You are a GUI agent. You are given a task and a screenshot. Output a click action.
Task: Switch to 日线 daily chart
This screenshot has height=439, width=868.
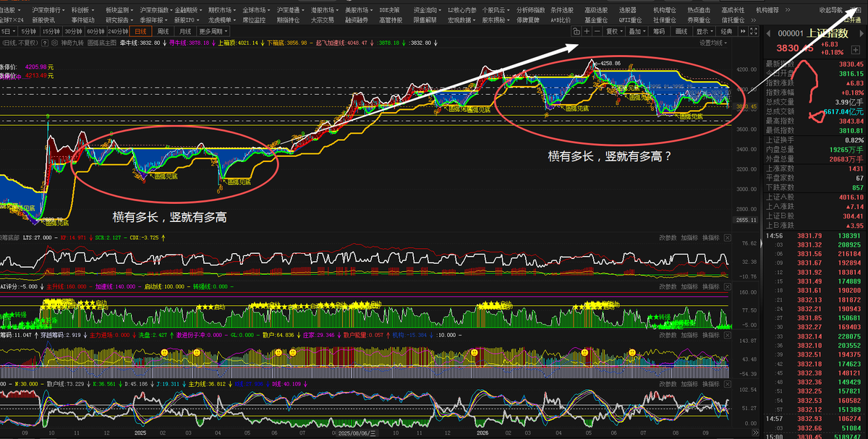(x=140, y=31)
